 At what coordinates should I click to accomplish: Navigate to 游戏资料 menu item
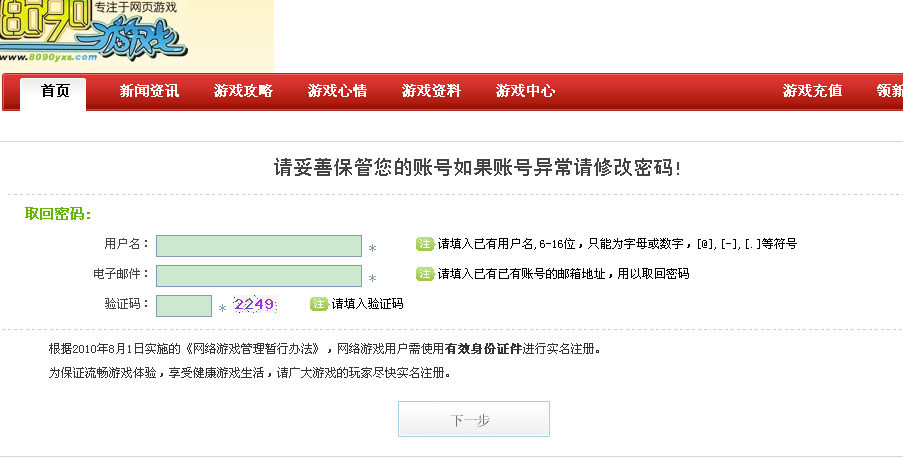[431, 92]
